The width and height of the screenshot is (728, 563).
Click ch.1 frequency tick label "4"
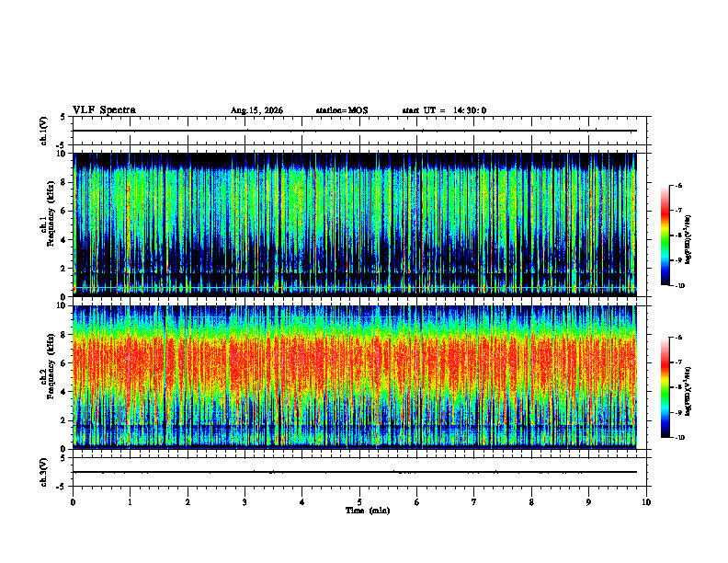(64, 240)
